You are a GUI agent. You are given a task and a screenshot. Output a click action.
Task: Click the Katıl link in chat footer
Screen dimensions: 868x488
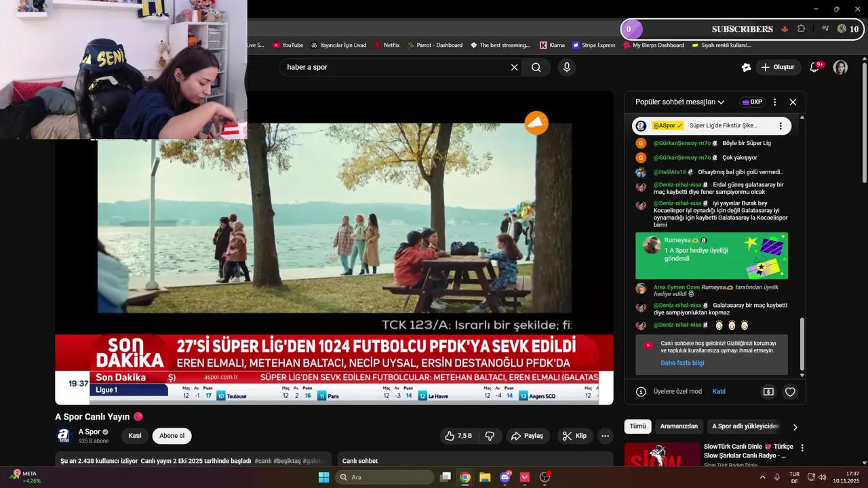(719, 392)
